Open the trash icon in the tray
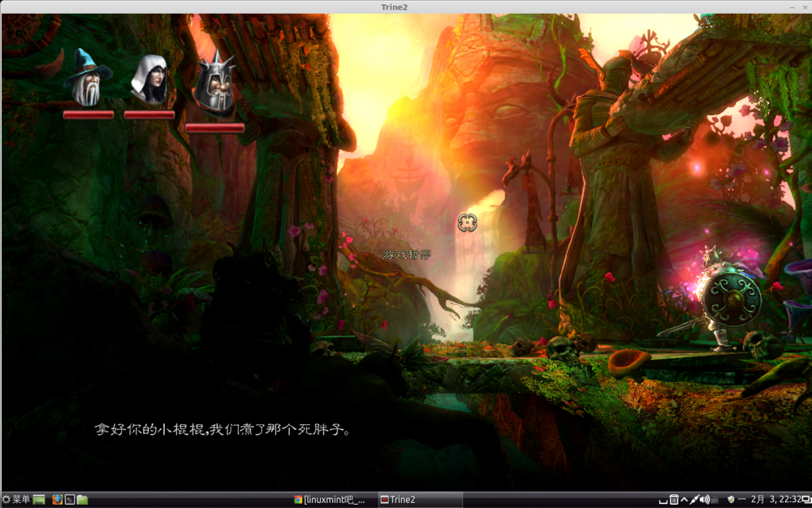 [x=674, y=500]
